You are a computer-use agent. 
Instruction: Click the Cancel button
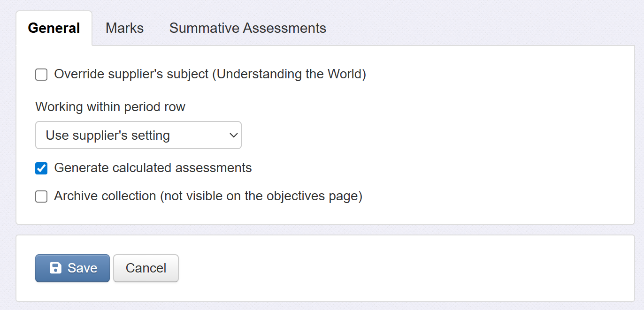point(146,268)
